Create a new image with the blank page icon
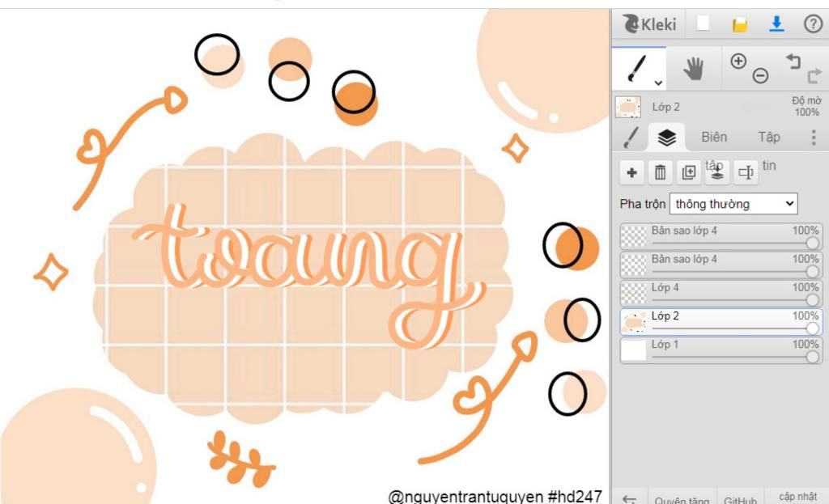 tap(703, 23)
